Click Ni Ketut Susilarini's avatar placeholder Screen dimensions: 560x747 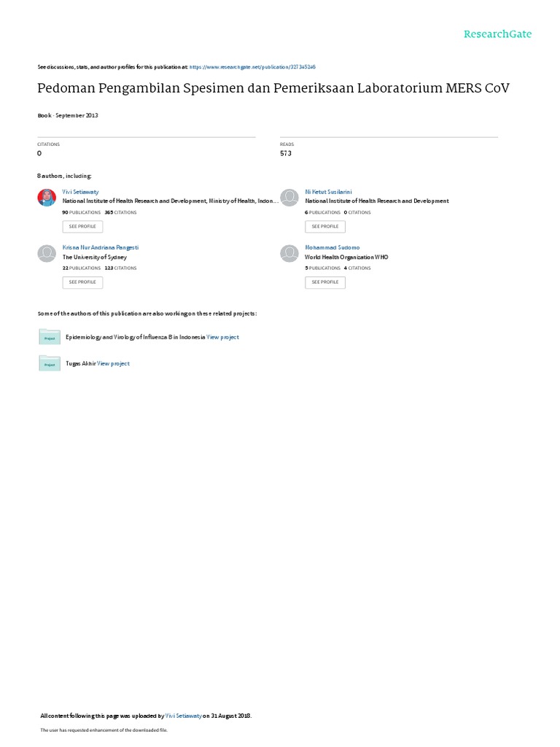click(x=289, y=197)
